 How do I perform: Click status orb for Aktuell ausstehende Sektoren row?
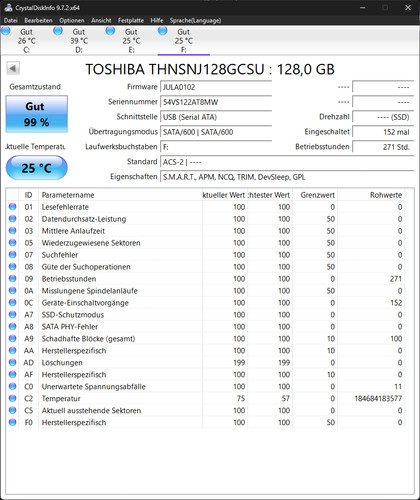[x=13, y=411]
